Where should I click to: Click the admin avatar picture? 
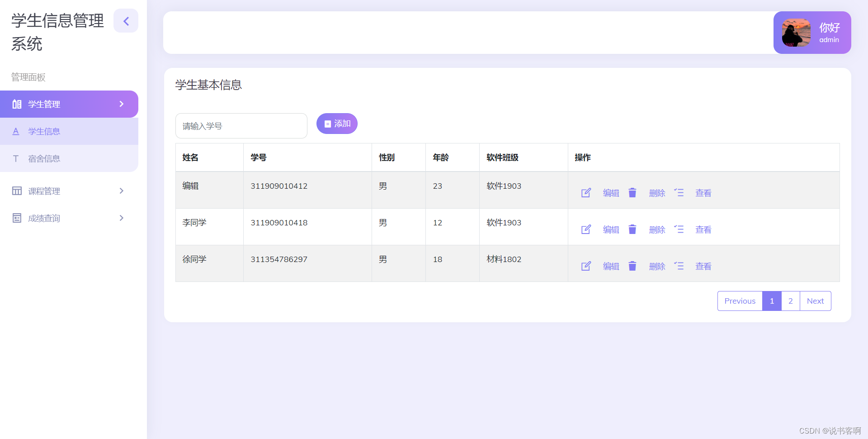point(796,33)
